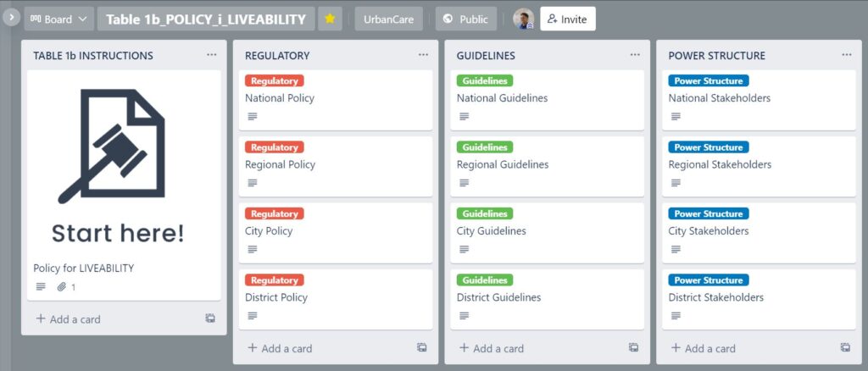
Task: Open the member avatar profile
Action: point(523,19)
